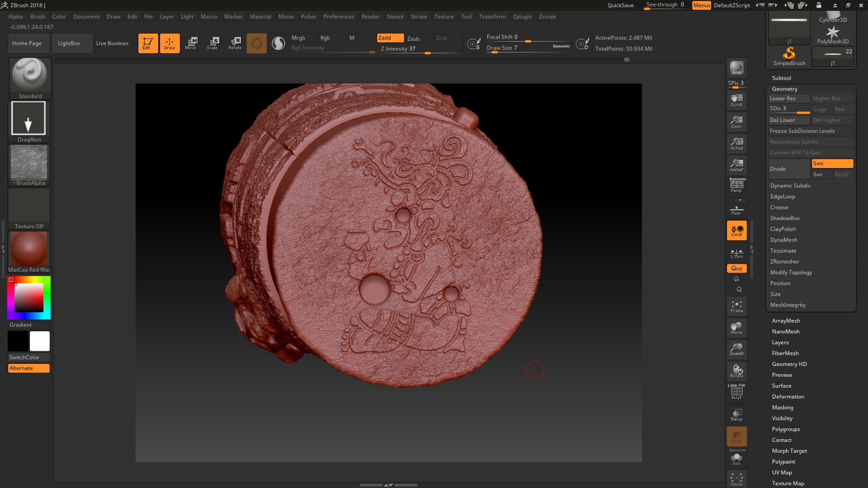Image resolution: width=868 pixels, height=488 pixels.
Task: Expand the DynaMesh section
Action: 784,240
